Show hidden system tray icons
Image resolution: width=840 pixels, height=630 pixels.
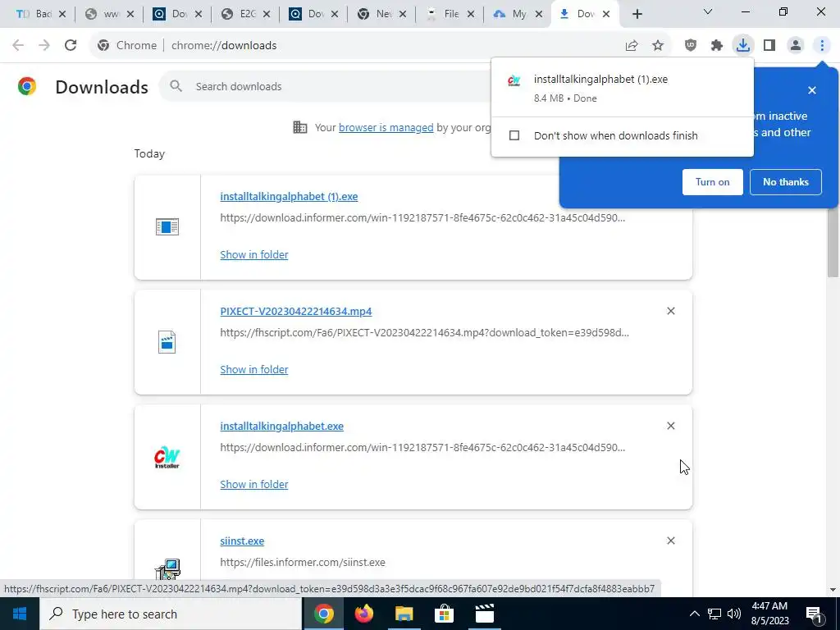click(x=694, y=614)
